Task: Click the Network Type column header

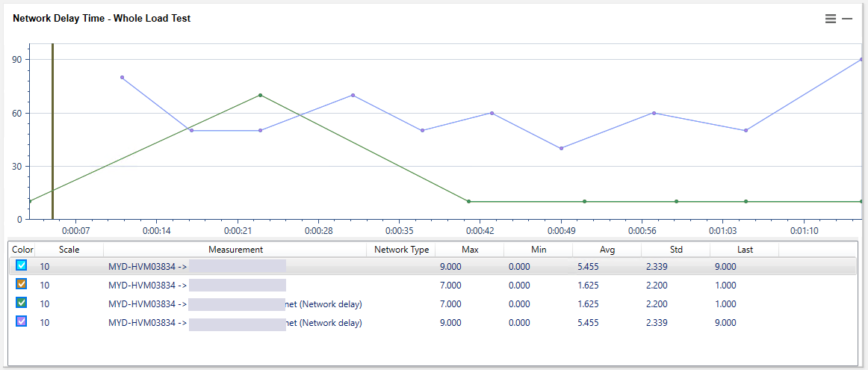Action: pos(401,250)
